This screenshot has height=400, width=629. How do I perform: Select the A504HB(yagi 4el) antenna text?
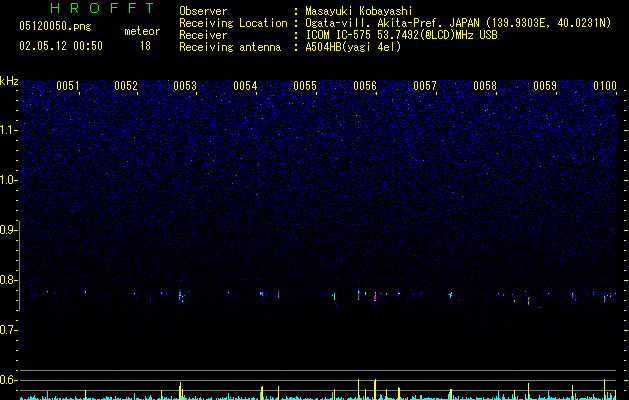pos(353,47)
